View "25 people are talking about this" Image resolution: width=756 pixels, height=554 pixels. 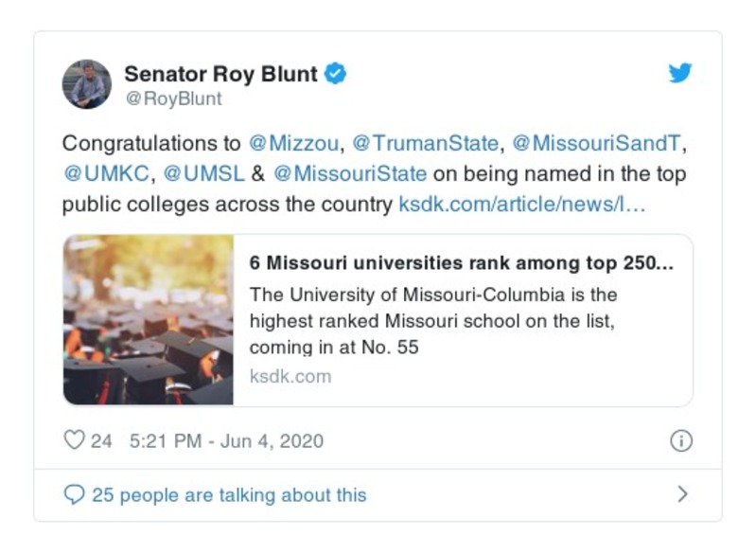point(228,494)
